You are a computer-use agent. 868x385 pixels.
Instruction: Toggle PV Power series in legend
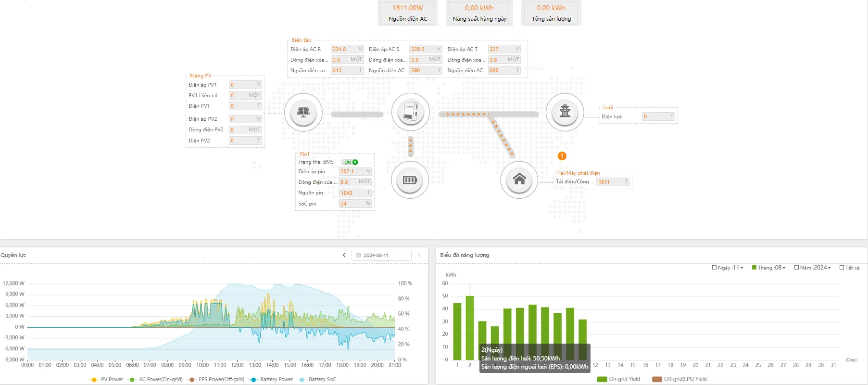pos(106,379)
